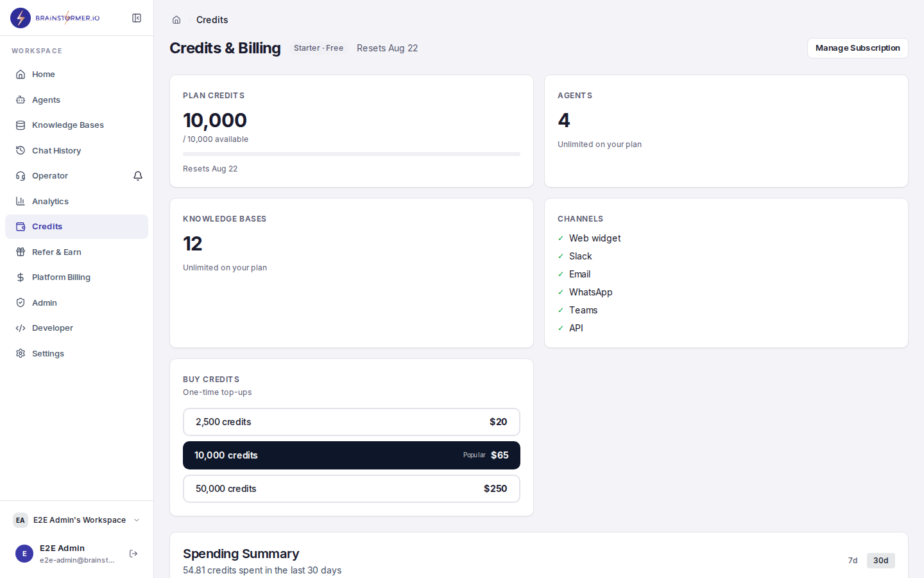Click the plan credits progress bar
The height and width of the screenshot is (578, 924).
pyautogui.click(x=352, y=154)
